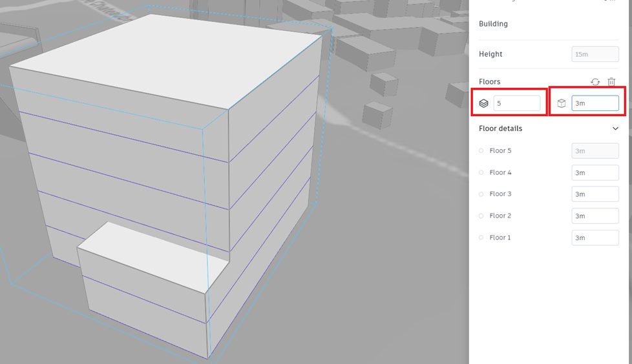The height and width of the screenshot is (364, 632).
Task: Click the Floor 5 height field
Action: point(595,151)
